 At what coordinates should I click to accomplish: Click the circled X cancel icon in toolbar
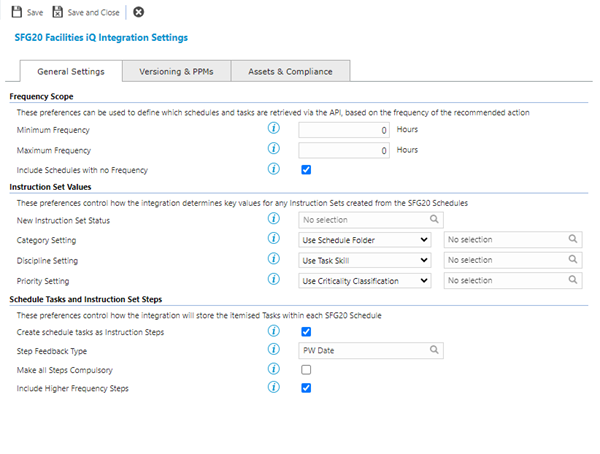[138, 12]
